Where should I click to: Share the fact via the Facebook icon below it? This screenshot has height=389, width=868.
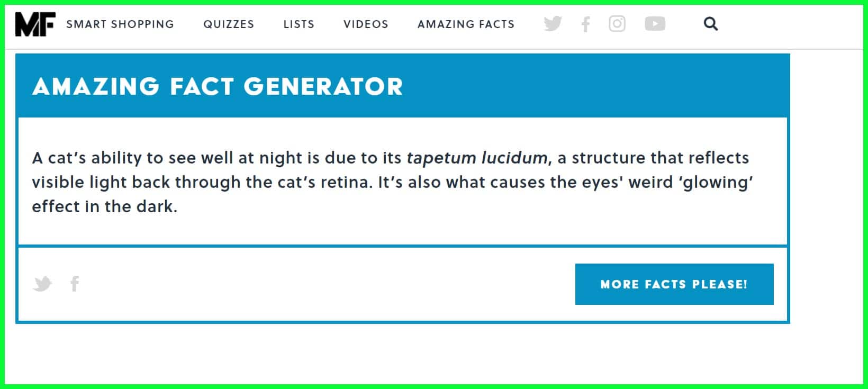75,284
